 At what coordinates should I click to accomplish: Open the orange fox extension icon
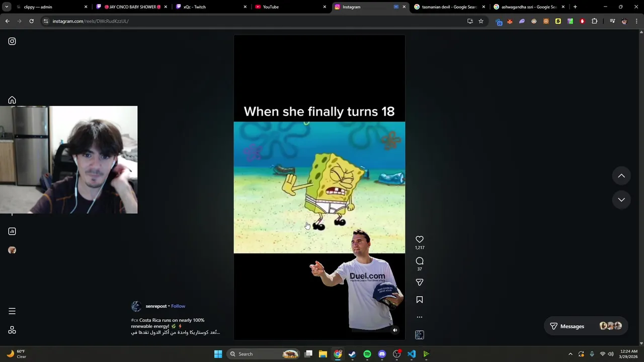[510, 21]
